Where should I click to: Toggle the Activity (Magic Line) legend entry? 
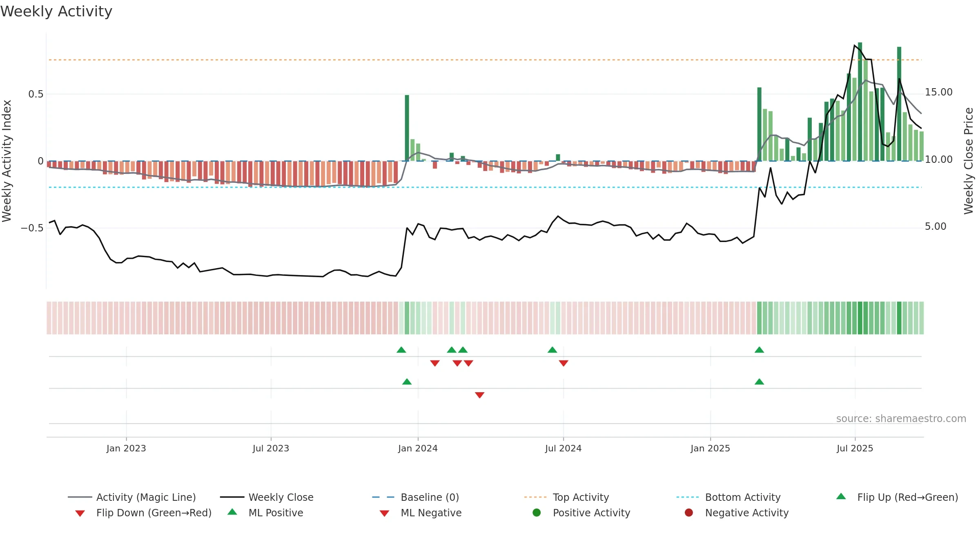point(131,497)
